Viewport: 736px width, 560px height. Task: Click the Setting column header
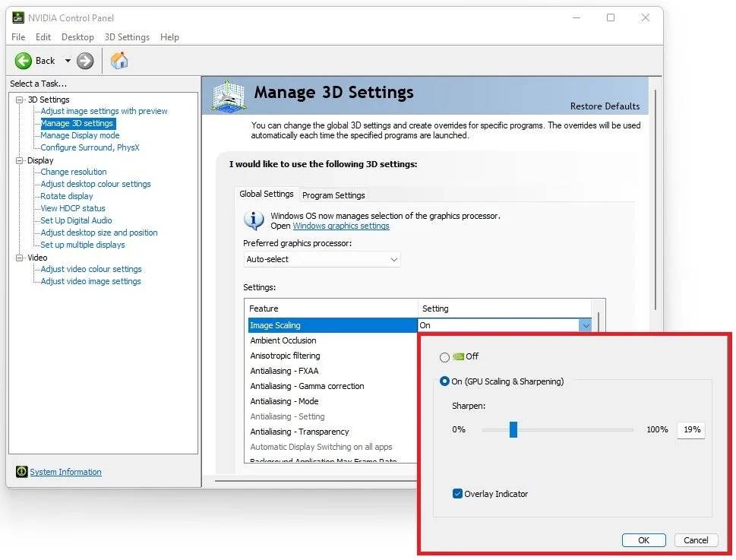[x=504, y=308]
